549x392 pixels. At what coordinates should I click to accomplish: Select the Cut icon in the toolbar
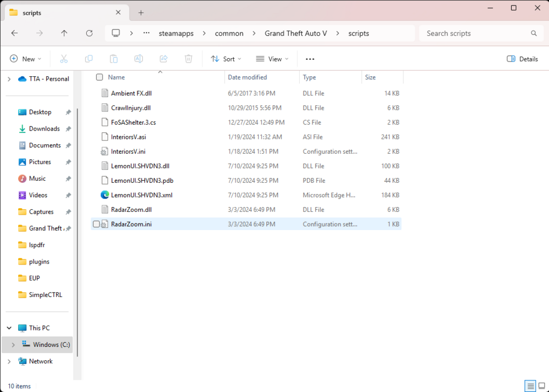(x=64, y=59)
